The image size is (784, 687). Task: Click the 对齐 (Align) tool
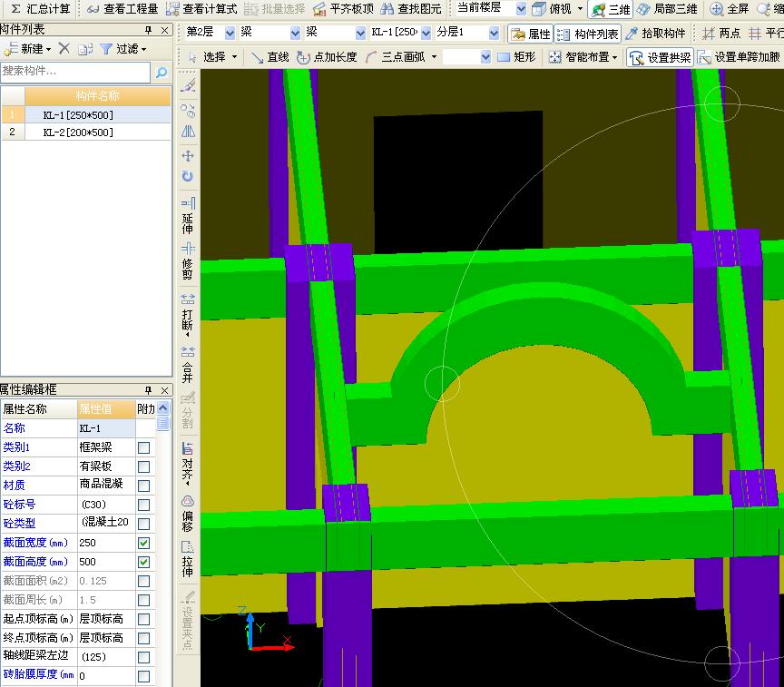coord(188,462)
